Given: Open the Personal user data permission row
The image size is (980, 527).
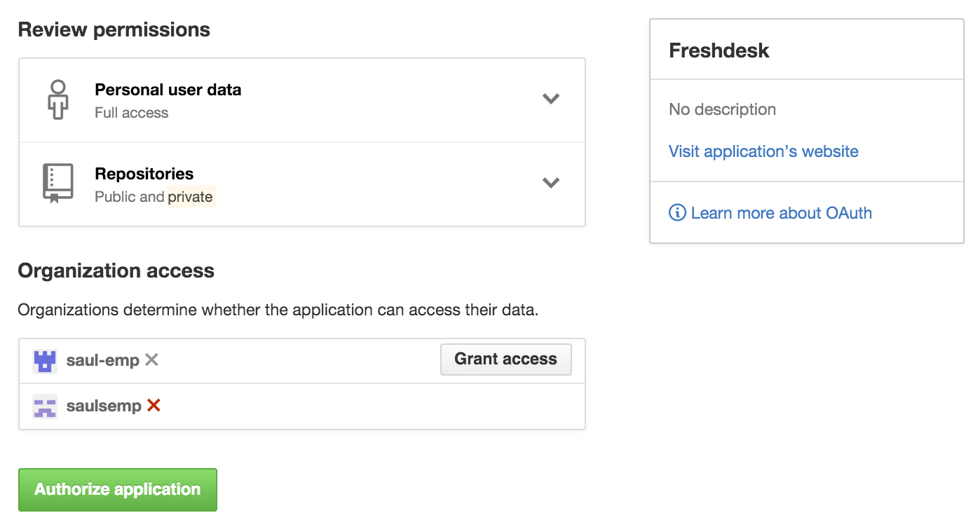Looking at the screenshot, I should [302, 100].
